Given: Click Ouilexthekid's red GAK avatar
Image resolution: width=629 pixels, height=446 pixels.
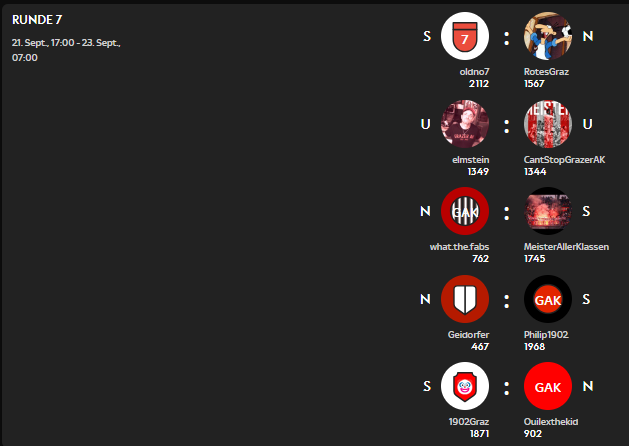Looking at the screenshot, I should click(548, 386).
